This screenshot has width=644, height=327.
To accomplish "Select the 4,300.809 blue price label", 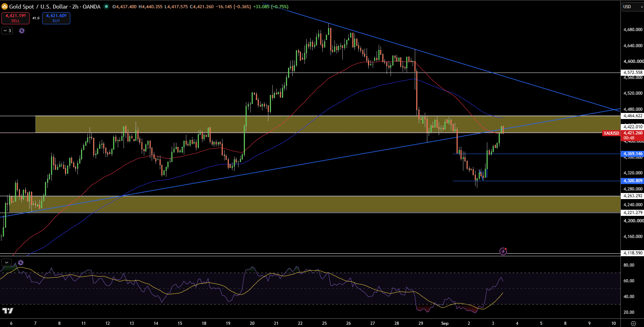I will pos(633,181).
